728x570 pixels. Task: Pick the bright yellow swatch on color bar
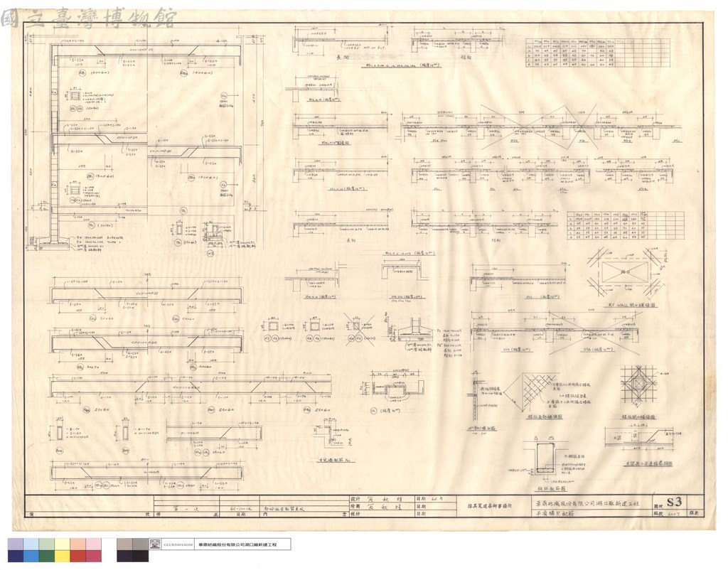coord(63,556)
